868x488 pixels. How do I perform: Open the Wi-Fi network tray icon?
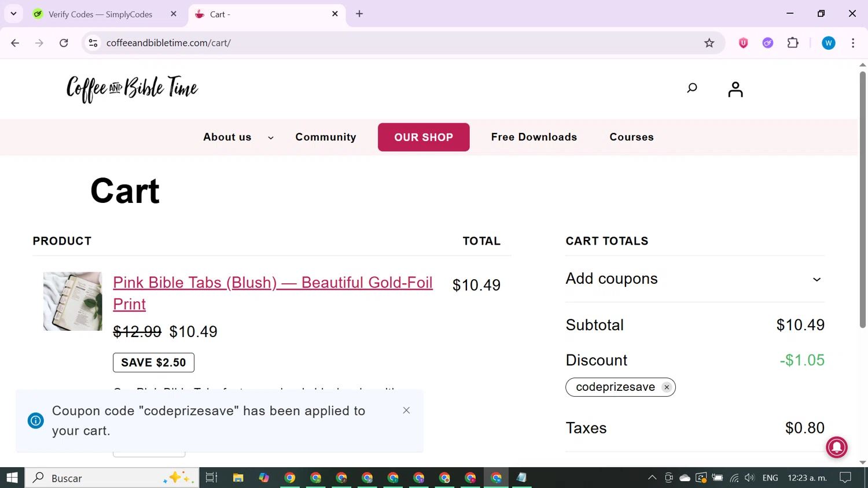[734, 478]
